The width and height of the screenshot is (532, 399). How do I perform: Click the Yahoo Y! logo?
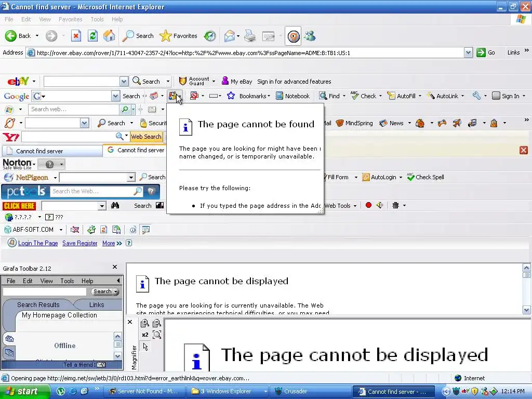11,137
